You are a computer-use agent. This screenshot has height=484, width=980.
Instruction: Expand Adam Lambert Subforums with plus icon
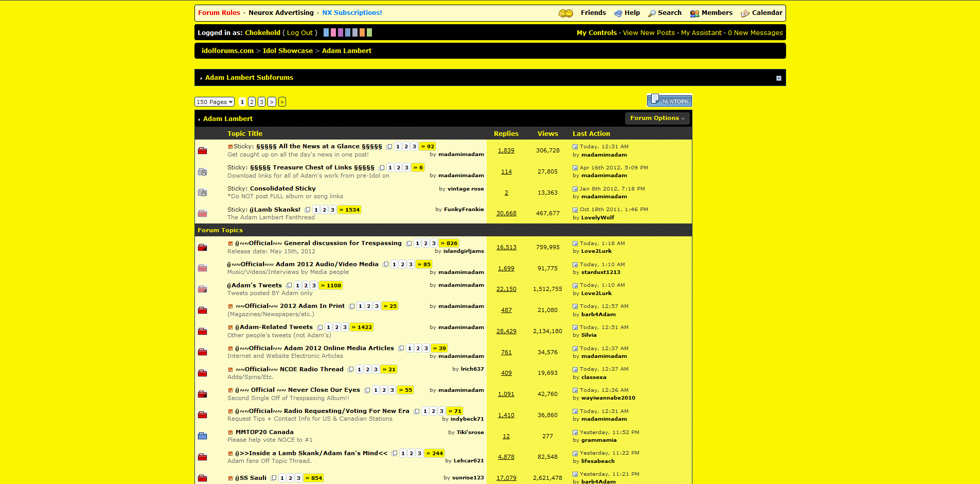[779, 78]
